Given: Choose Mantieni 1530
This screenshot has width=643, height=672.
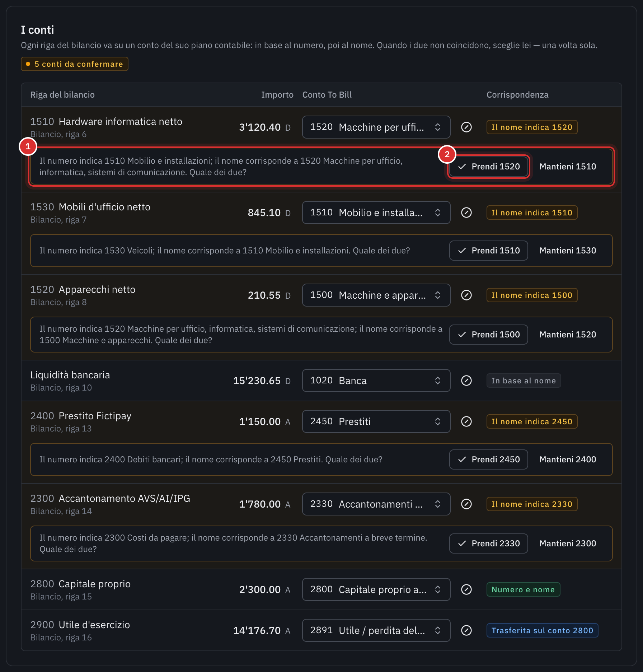Looking at the screenshot, I should point(568,251).
